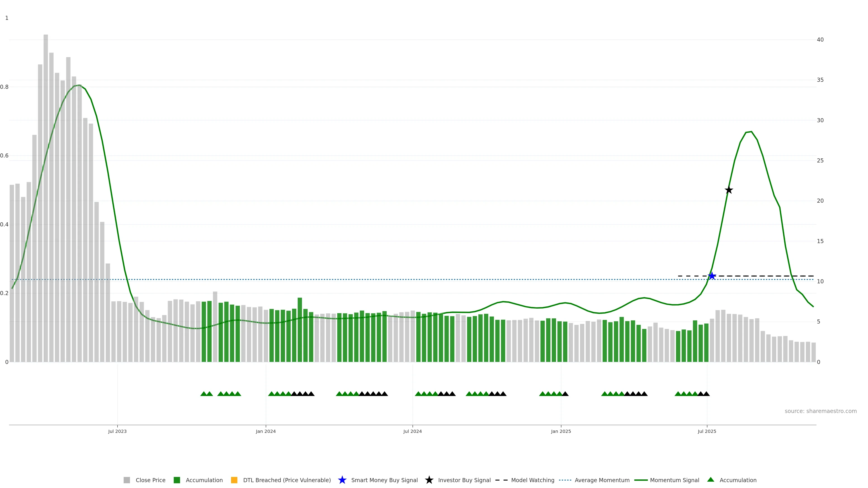Click the Jul 2024 axis label
The image size is (868, 488).
pyautogui.click(x=413, y=431)
